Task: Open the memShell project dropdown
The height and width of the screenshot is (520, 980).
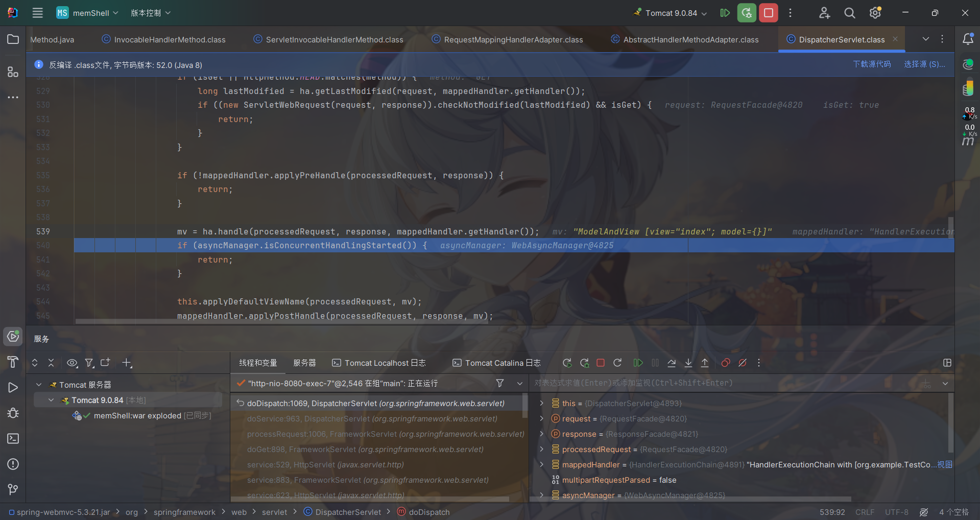Action: click(x=87, y=13)
